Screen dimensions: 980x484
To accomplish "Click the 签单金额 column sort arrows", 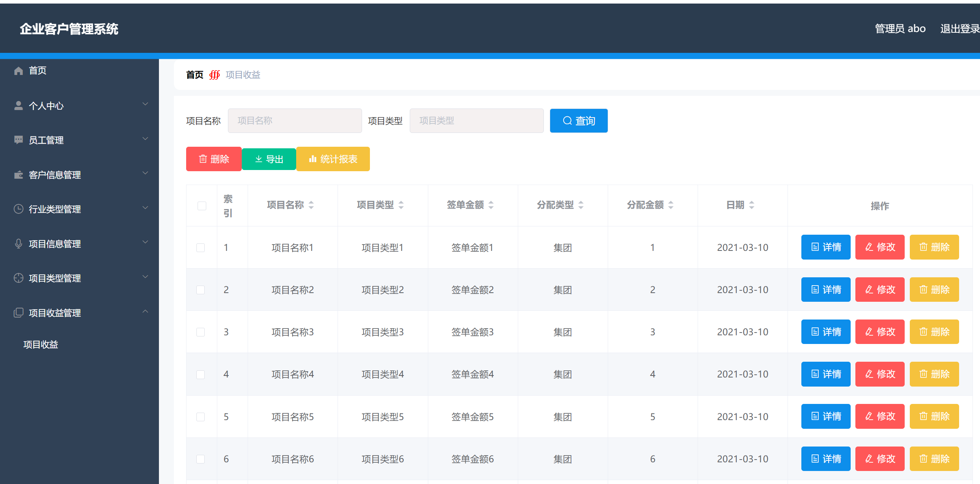I will [x=490, y=205].
